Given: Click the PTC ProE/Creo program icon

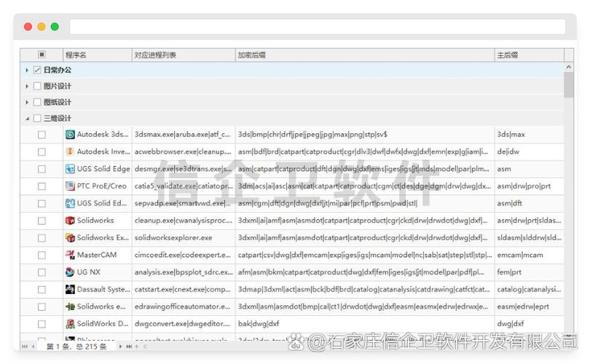Looking at the screenshot, I should click(70, 186).
